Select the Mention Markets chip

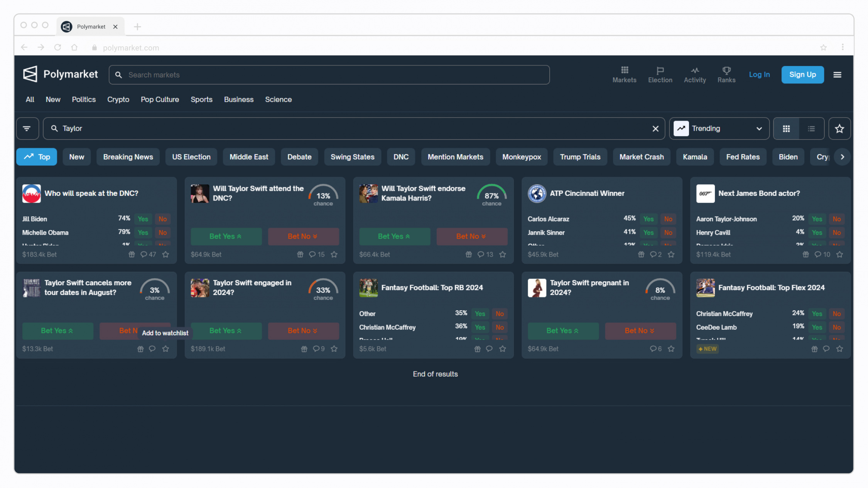coord(455,157)
